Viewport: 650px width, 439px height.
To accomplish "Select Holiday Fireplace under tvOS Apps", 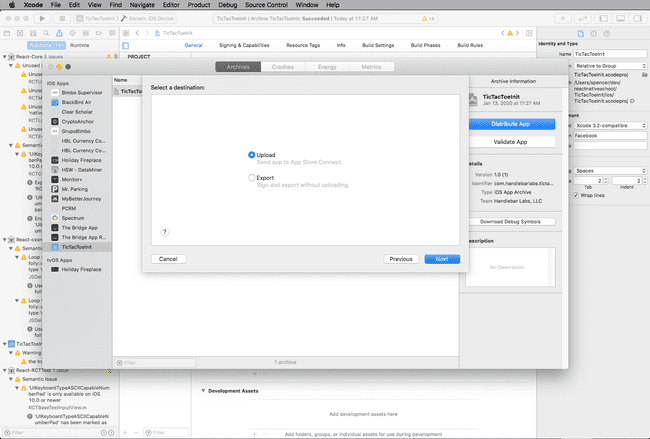I will point(77,269).
